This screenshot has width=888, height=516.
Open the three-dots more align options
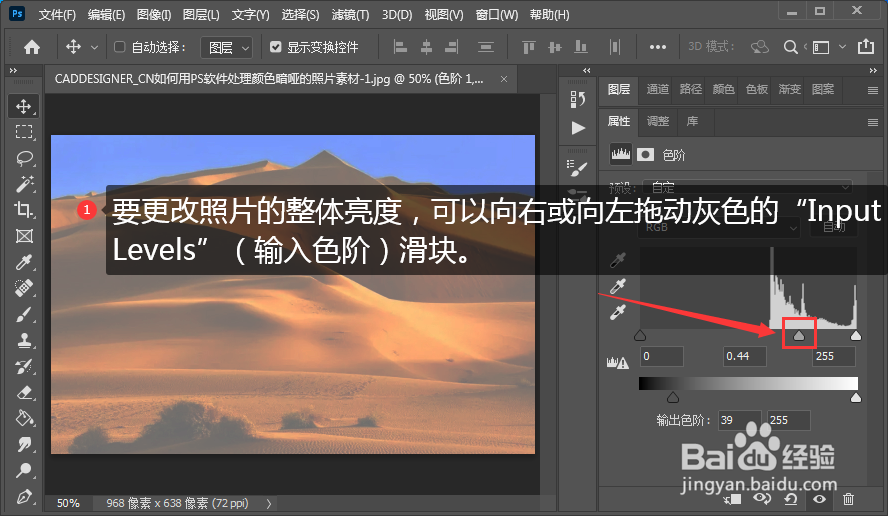pos(658,47)
